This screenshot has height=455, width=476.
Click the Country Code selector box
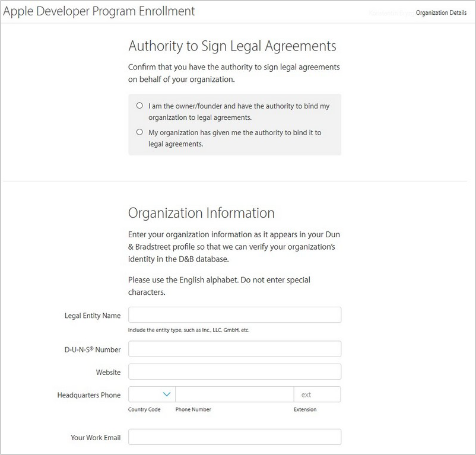[150, 393]
